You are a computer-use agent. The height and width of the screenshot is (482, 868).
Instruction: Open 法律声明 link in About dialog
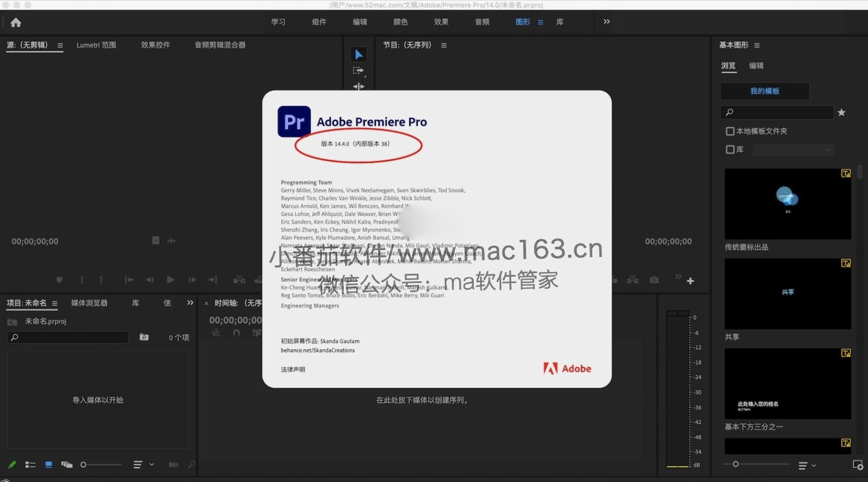[x=293, y=369]
